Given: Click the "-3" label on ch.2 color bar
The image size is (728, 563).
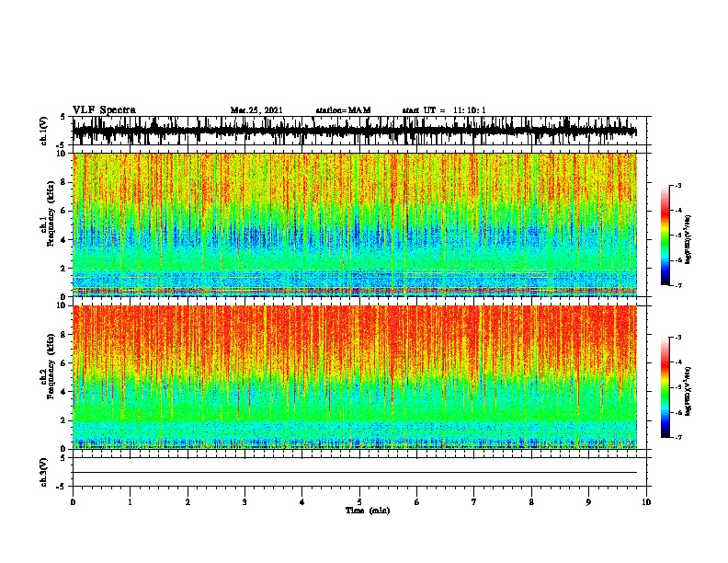Looking at the screenshot, I should click(x=677, y=337).
